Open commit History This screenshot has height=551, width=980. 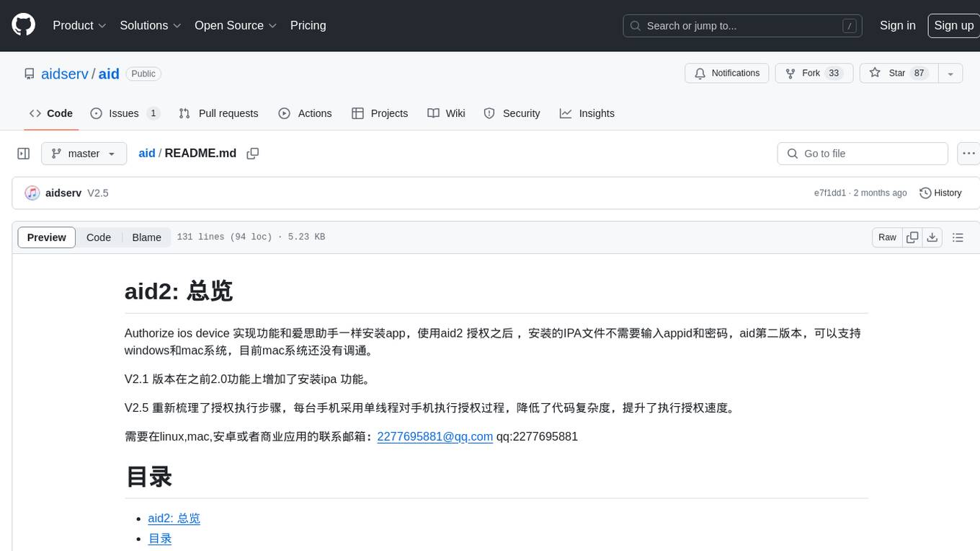pyautogui.click(x=940, y=193)
